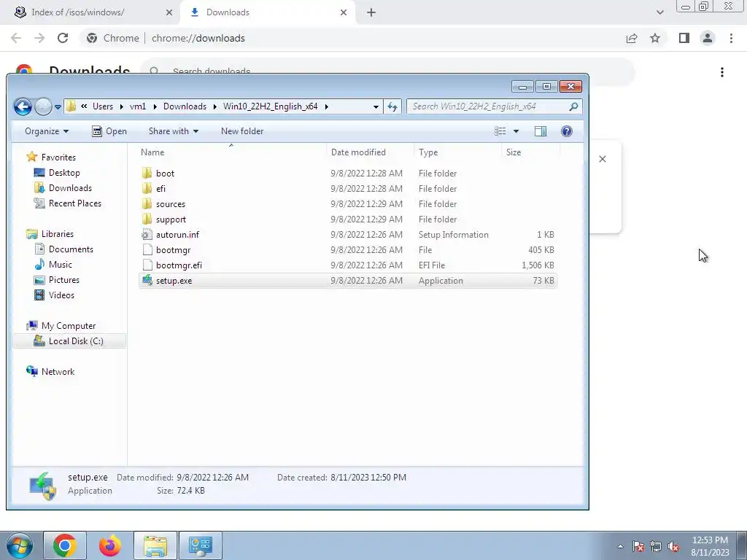Create a New folder
The height and width of the screenshot is (560, 747).
242,131
